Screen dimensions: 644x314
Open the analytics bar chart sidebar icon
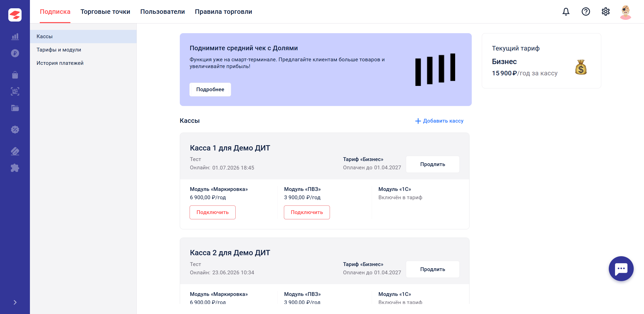[x=15, y=36]
